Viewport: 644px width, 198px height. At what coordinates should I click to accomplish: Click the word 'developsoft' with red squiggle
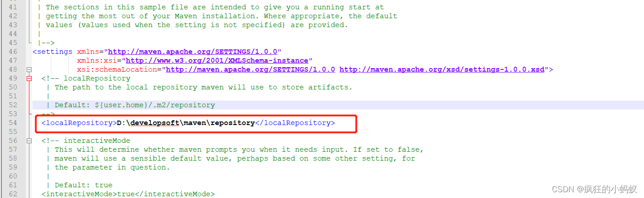155,123
